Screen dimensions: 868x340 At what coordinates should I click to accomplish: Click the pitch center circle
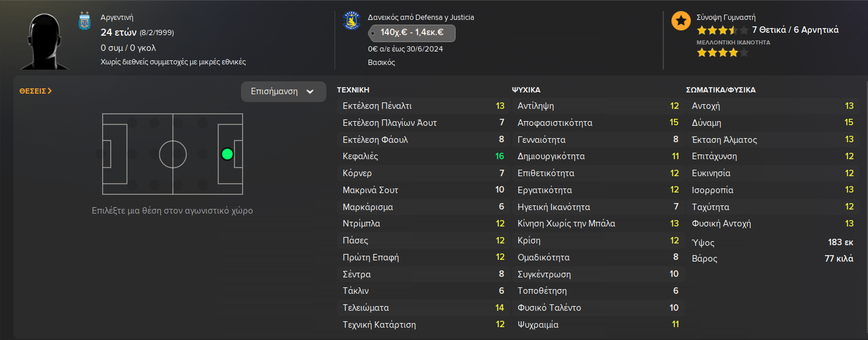coord(173,154)
